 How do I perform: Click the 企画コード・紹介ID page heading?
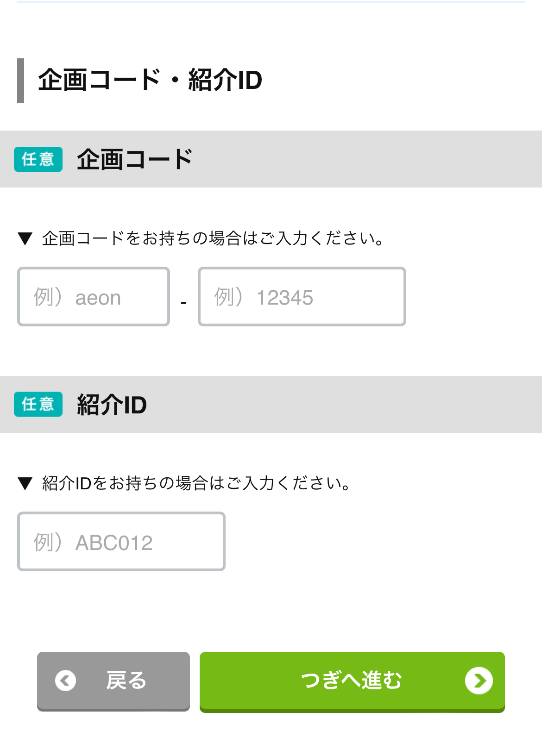150,80
